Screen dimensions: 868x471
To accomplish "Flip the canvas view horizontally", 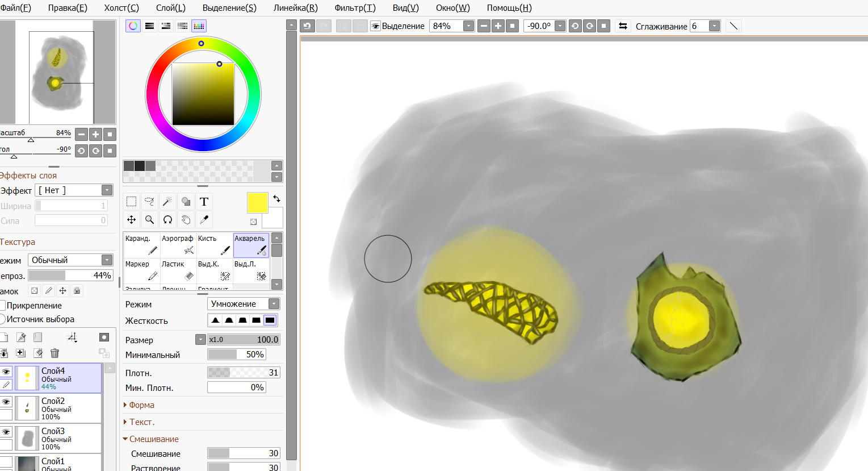I will coord(623,26).
